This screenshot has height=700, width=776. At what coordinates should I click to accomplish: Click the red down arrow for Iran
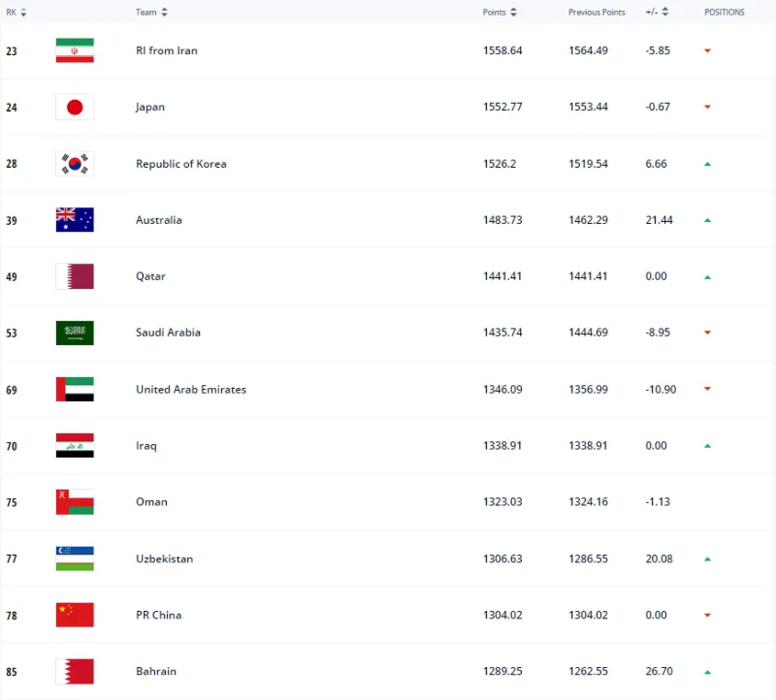(x=707, y=50)
